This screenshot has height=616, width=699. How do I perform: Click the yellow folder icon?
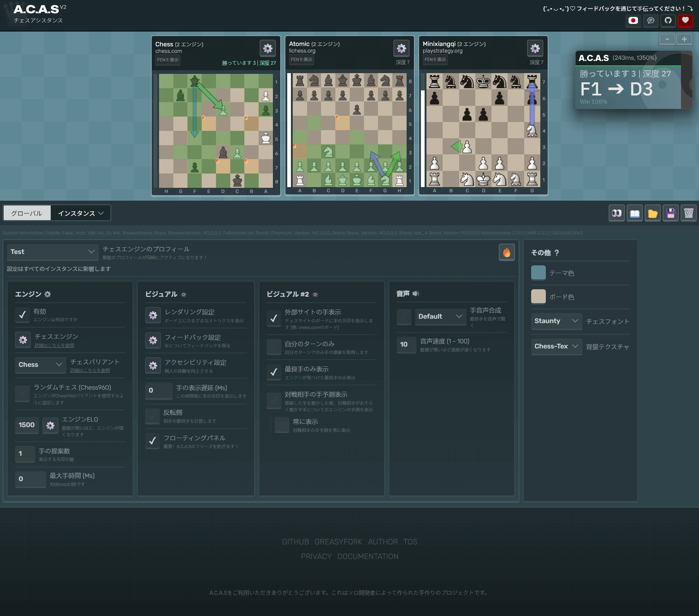pos(652,213)
